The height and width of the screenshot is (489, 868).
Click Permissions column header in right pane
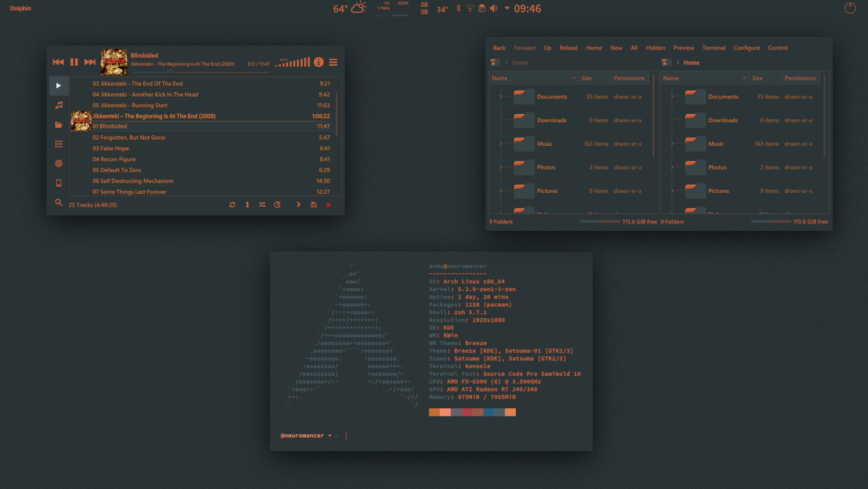(800, 78)
